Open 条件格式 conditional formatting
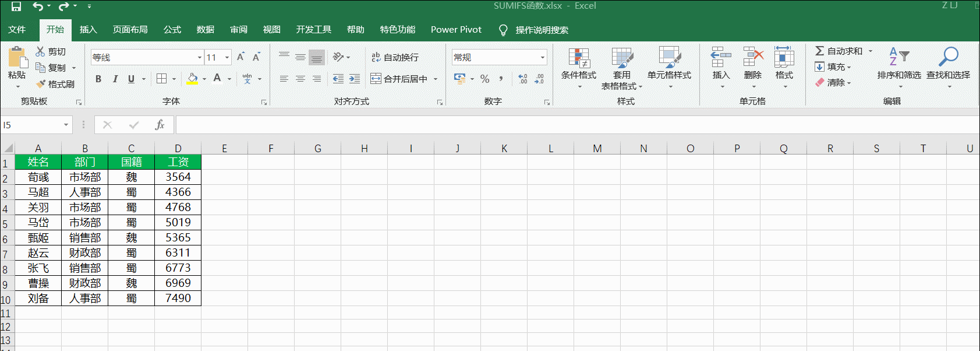Screen dimensions: 980x351 pos(579,68)
